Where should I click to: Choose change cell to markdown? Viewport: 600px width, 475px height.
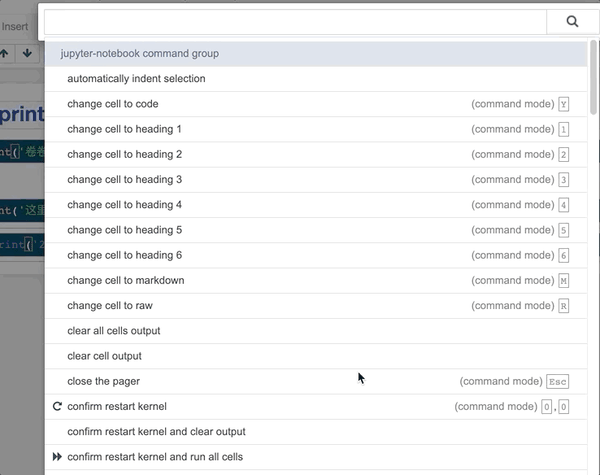(x=126, y=281)
